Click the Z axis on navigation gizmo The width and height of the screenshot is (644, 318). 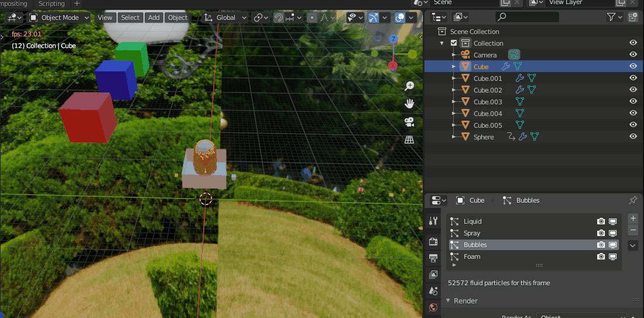pos(393,39)
